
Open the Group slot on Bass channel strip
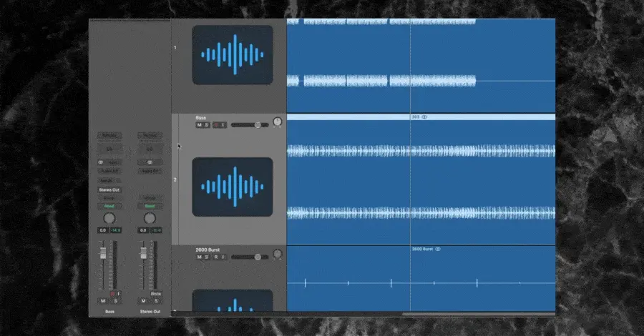point(109,198)
